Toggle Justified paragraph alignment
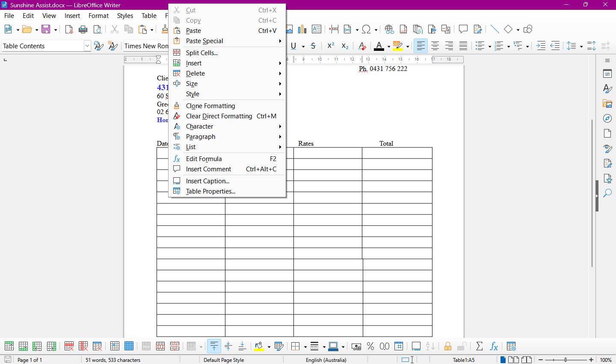The height and width of the screenshot is (364, 616). pos(463,46)
